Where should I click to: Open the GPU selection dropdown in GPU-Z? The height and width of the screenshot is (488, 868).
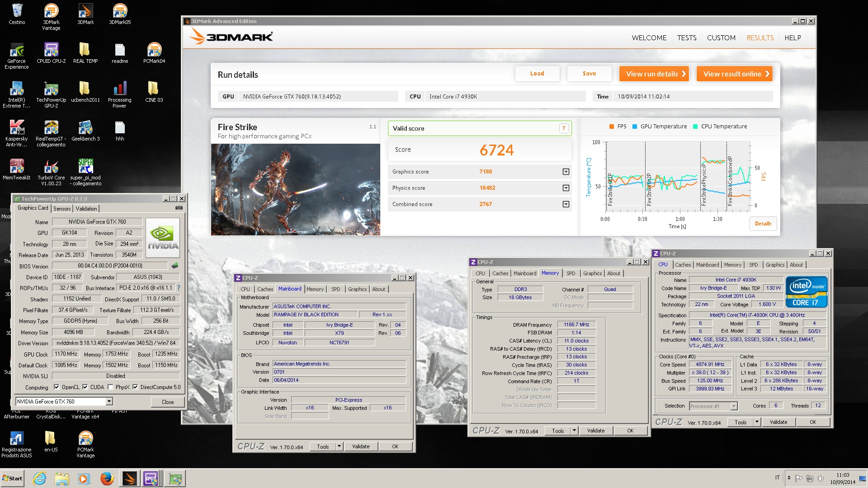click(109, 402)
